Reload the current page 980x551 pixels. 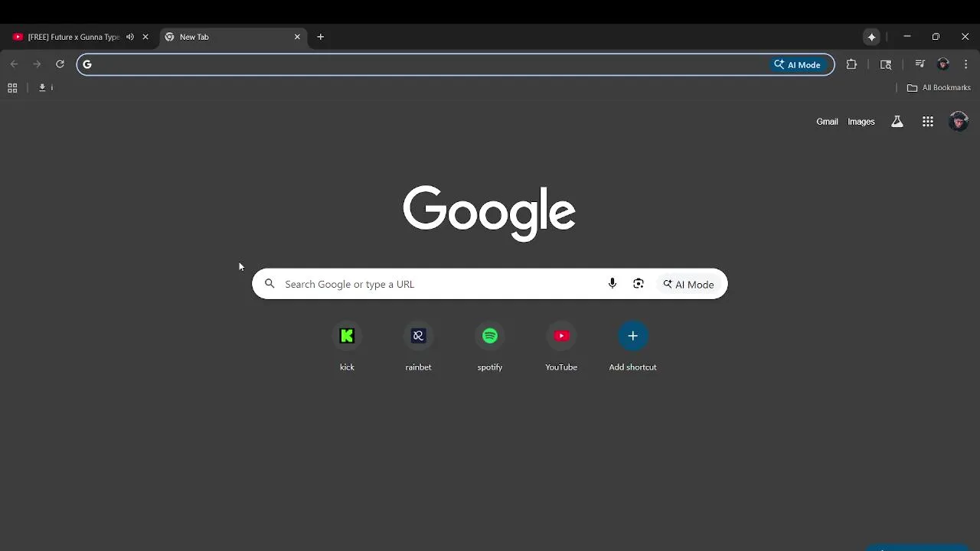click(60, 64)
